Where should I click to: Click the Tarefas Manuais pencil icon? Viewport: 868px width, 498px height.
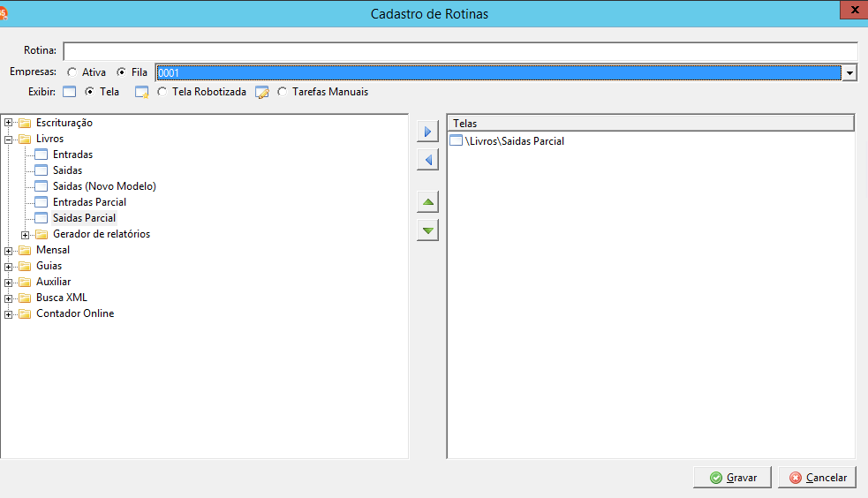coord(262,93)
